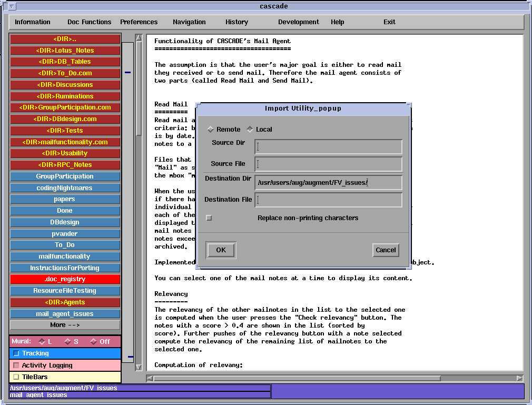
Task: Click the document's horizontal scrollbar thumb
Action: pos(297,378)
